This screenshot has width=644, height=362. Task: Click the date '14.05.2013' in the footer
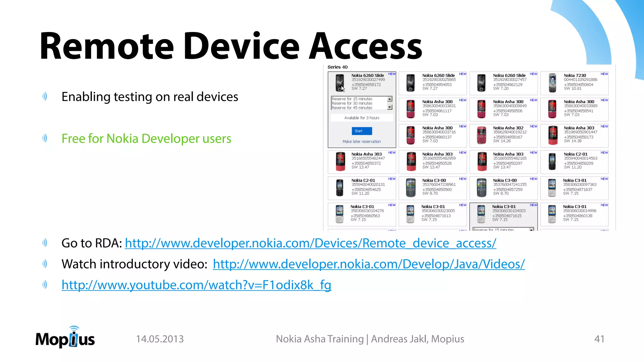click(160, 339)
